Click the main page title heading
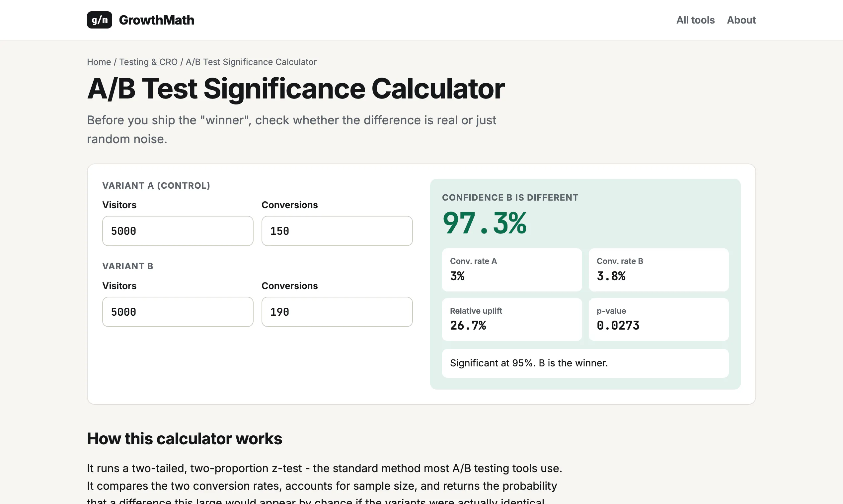Screen dimensions: 843x504 [x=296, y=89]
